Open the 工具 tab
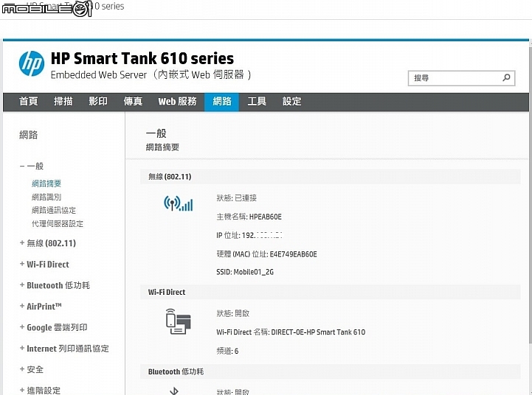 pos(257,101)
